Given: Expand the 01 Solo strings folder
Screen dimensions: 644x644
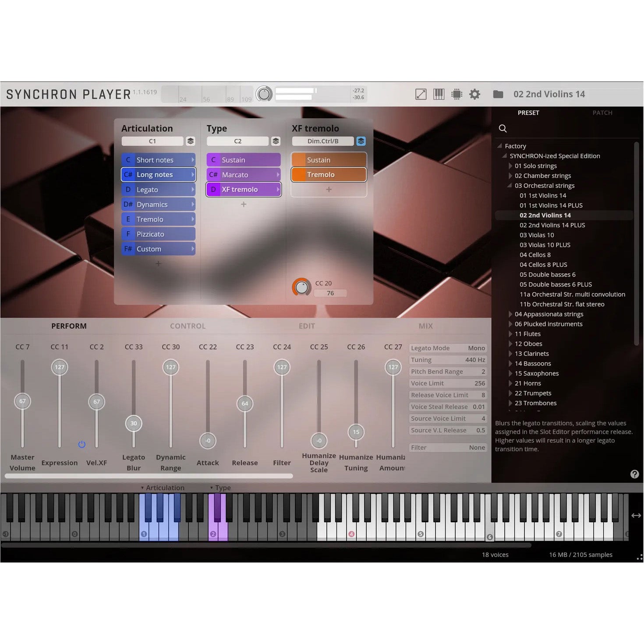Looking at the screenshot, I should point(511,166).
